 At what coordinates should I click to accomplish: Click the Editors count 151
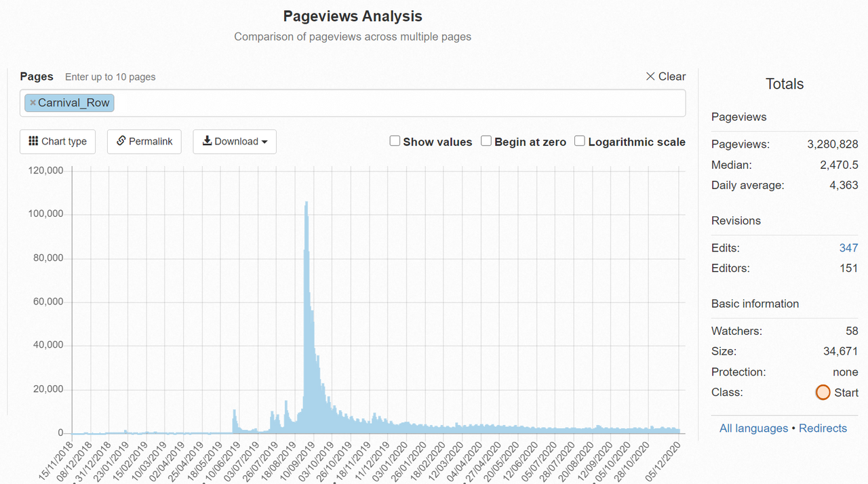[849, 268]
